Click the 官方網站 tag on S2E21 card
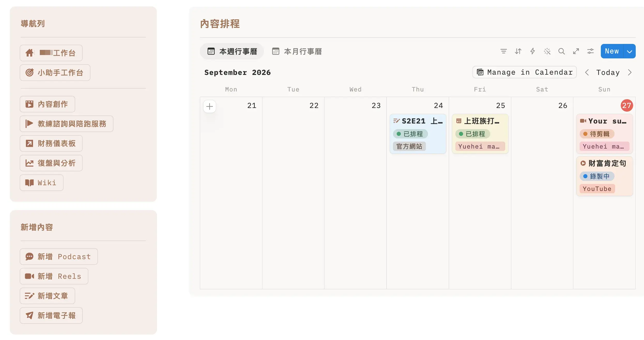 pyautogui.click(x=409, y=146)
